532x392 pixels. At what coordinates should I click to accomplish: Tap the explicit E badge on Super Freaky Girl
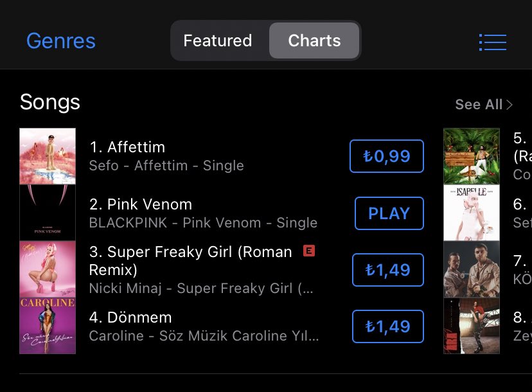click(x=309, y=251)
